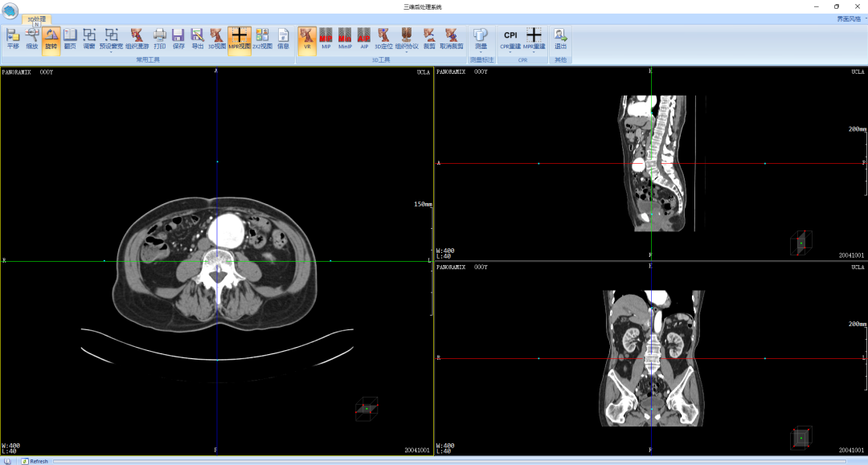Select the 裁剪 crop tool
Image resolution: width=868 pixels, height=465 pixels.
[x=429, y=39]
